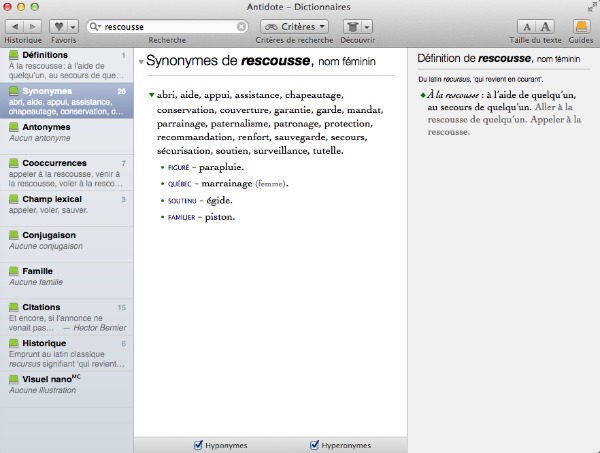Open the Antonymes dictionary

coord(67,137)
